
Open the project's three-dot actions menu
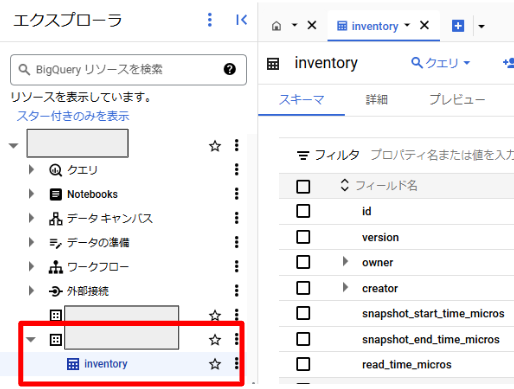click(237, 145)
